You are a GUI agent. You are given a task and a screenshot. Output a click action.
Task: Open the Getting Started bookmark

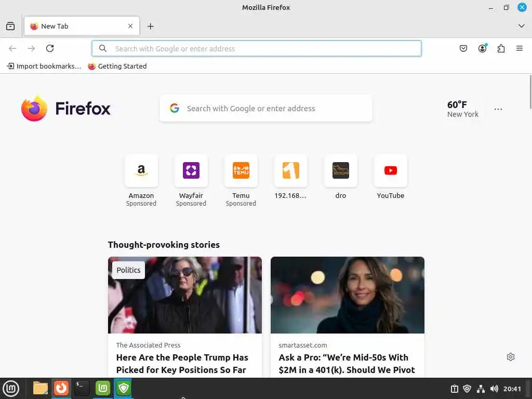point(117,66)
